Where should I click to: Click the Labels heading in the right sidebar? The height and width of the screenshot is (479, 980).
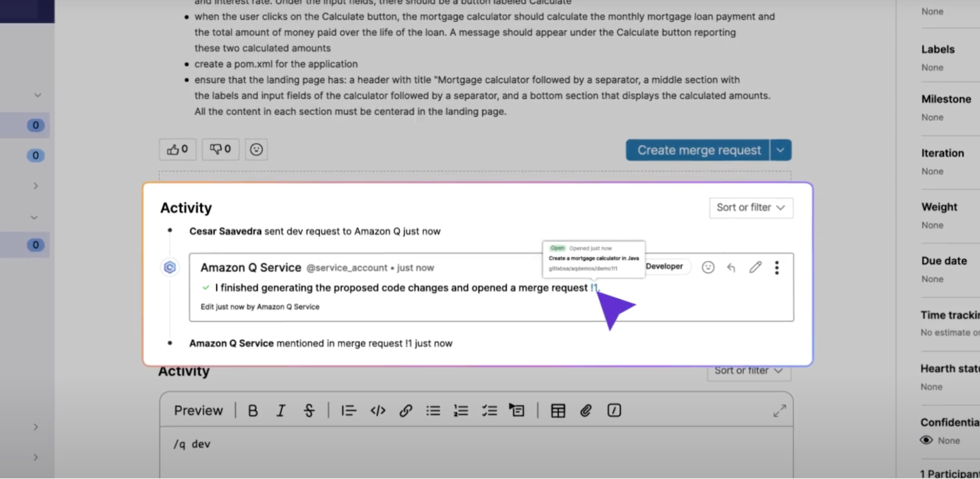[937, 49]
